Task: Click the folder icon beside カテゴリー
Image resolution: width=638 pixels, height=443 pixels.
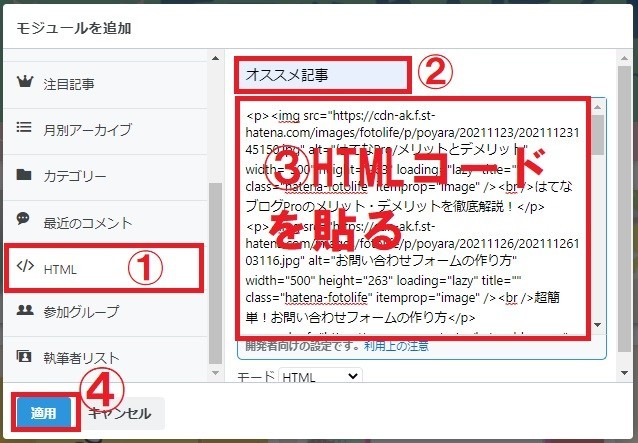Action: [x=24, y=174]
